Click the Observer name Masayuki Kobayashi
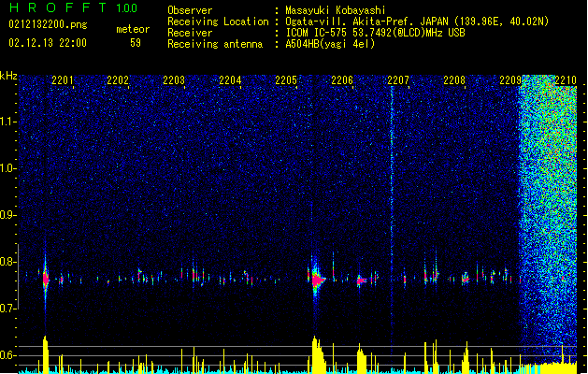The image size is (588, 374). click(x=336, y=10)
